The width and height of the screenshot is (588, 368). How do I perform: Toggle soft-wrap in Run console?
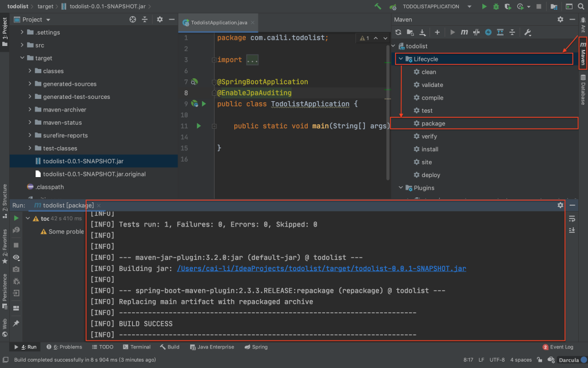(x=572, y=218)
